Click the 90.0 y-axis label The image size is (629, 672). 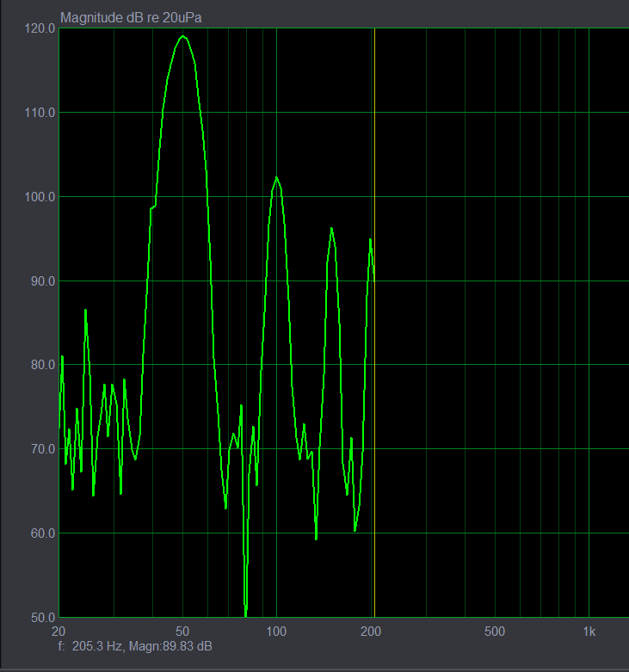pos(43,281)
